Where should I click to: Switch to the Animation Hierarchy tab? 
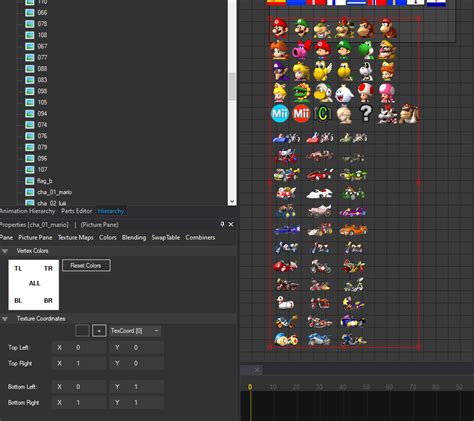(27, 211)
